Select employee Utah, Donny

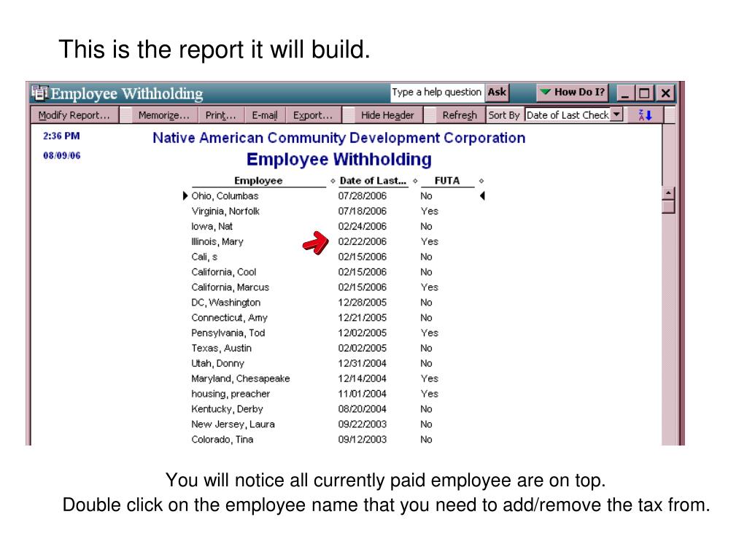click(x=217, y=363)
